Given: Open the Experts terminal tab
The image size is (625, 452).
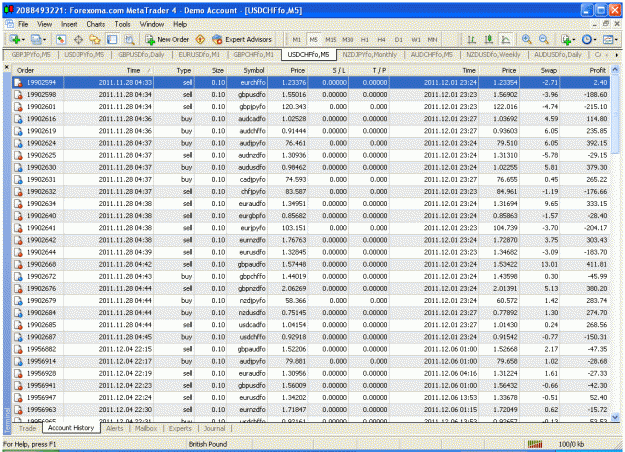Looking at the screenshot, I should point(180,428).
